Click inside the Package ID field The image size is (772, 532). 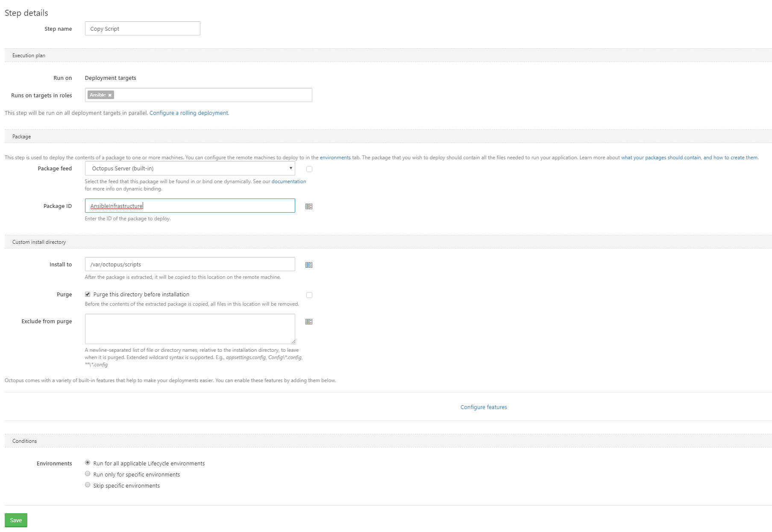[190, 205]
